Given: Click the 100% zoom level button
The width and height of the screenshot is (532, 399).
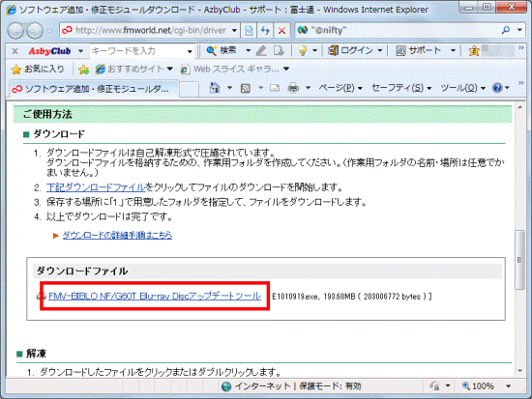Looking at the screenshot, I should click(x=478, y=386).
